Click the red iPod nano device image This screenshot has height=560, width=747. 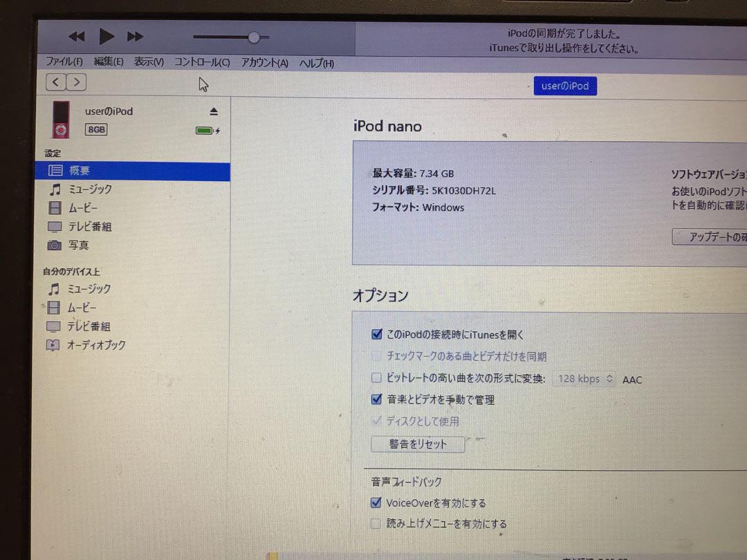point(61,120)
